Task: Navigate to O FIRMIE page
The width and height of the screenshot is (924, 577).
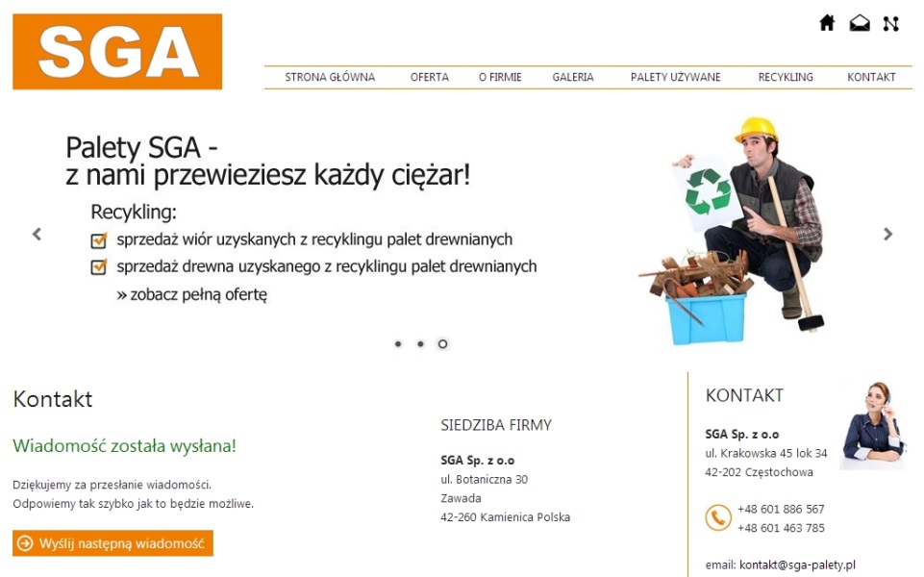Action: (500, 77)
